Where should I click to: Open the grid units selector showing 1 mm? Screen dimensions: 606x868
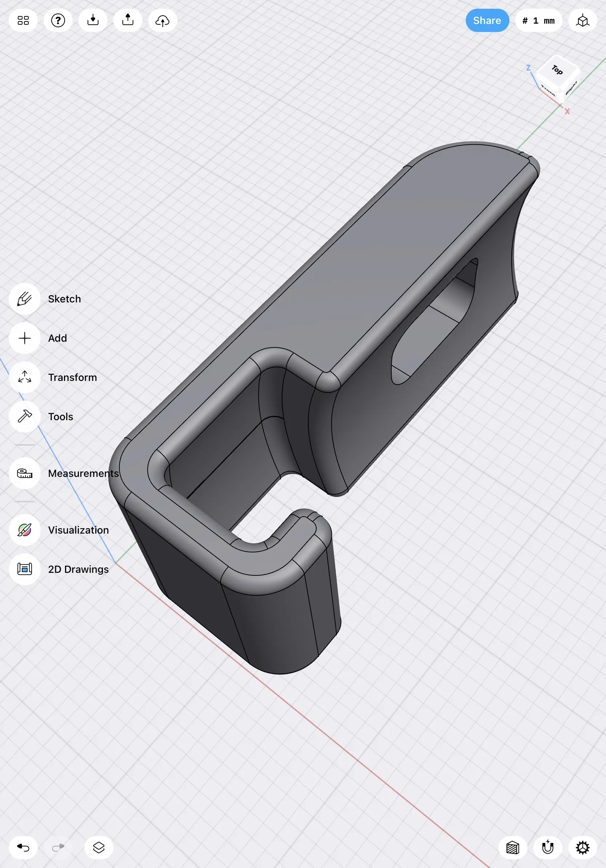pos(538,20)
